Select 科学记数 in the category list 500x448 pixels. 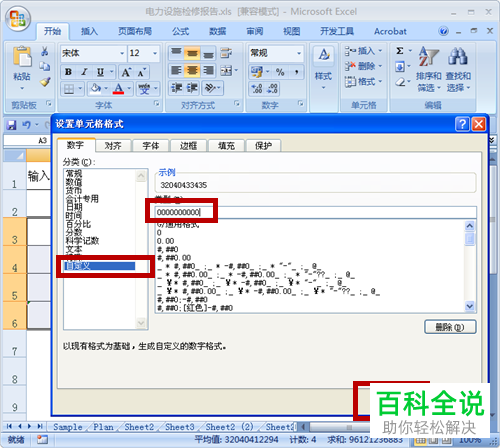[82, 241]
